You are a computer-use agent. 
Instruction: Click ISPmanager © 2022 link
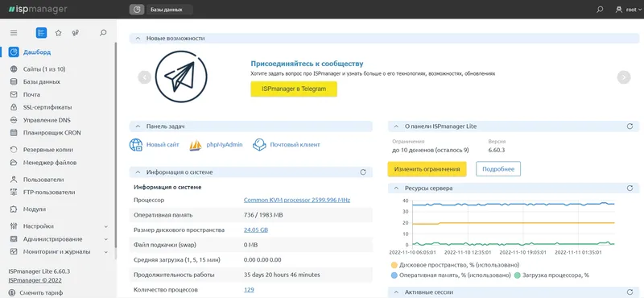pyautogui.click(x=35, y=280)
